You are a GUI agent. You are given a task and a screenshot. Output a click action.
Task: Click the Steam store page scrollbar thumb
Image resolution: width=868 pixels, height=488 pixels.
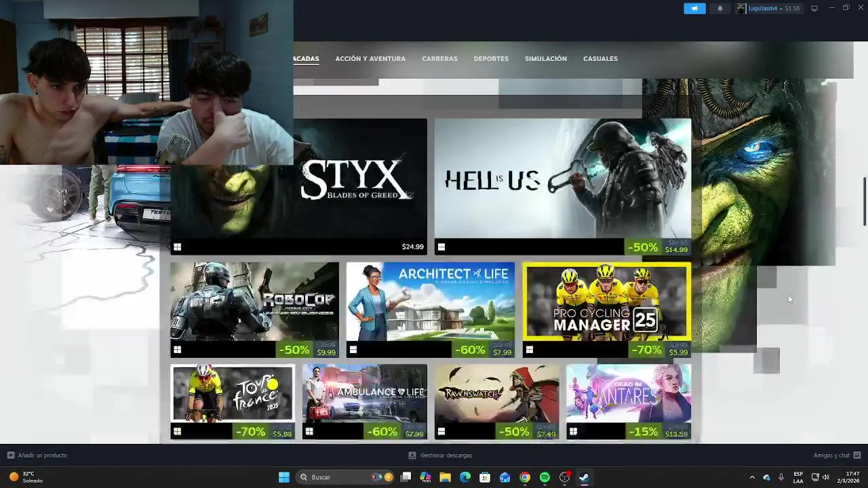865,201
